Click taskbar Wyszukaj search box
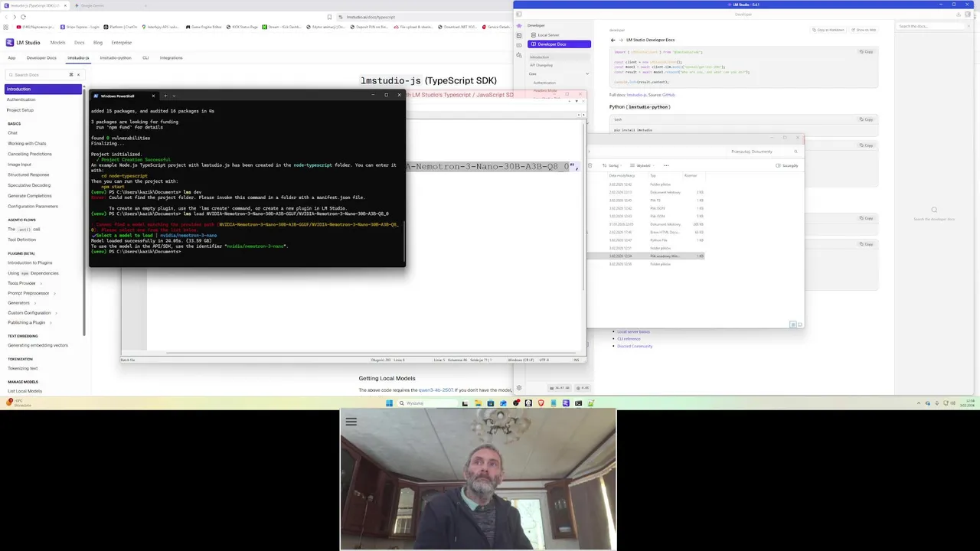980x551 pixels. pos(426,403)
